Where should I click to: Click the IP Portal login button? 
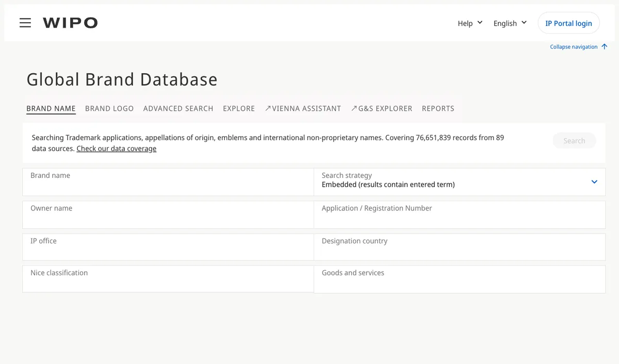tap(568, 23)
